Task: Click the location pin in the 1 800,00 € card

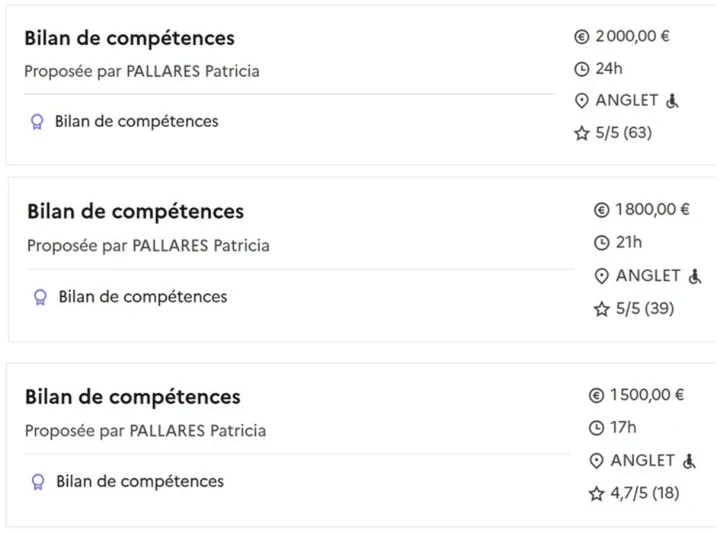Action: click(602, 277)
